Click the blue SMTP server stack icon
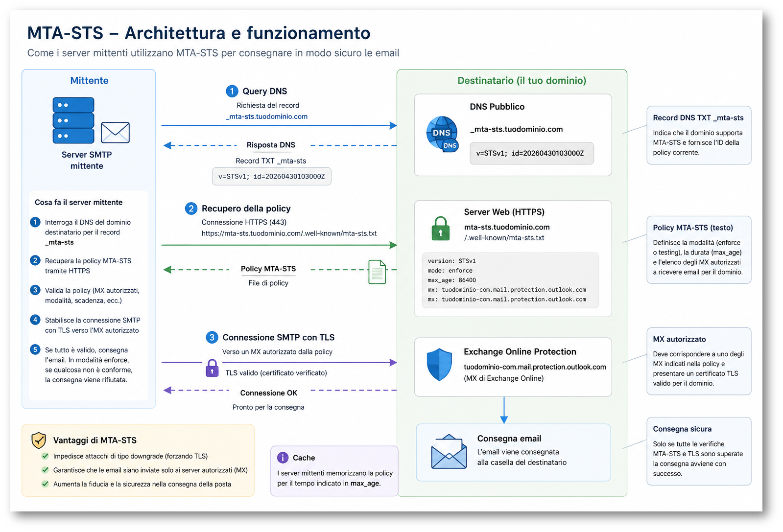This screenshot has height=532, width=783. pyautogui.click(x=73, y=120)
